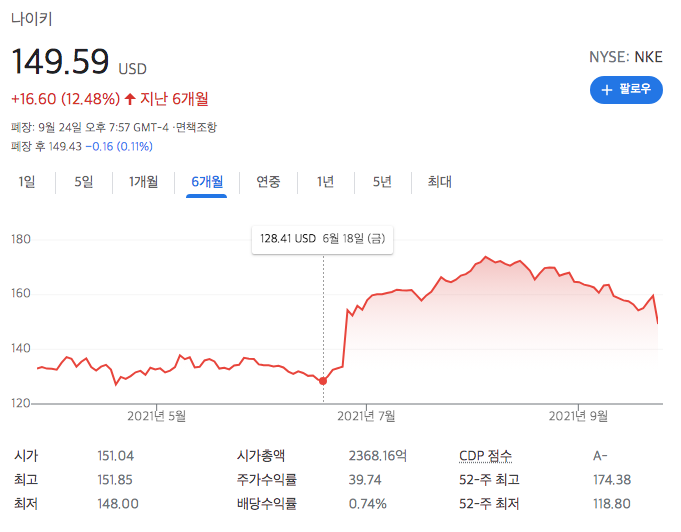This screenshot has height=532, width=681.
Task: Click the 주가수익률 label
Action: click(x=267, y=480)
